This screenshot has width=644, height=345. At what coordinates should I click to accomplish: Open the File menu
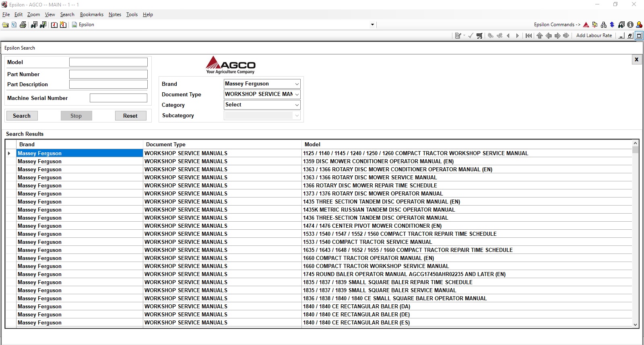6,15
